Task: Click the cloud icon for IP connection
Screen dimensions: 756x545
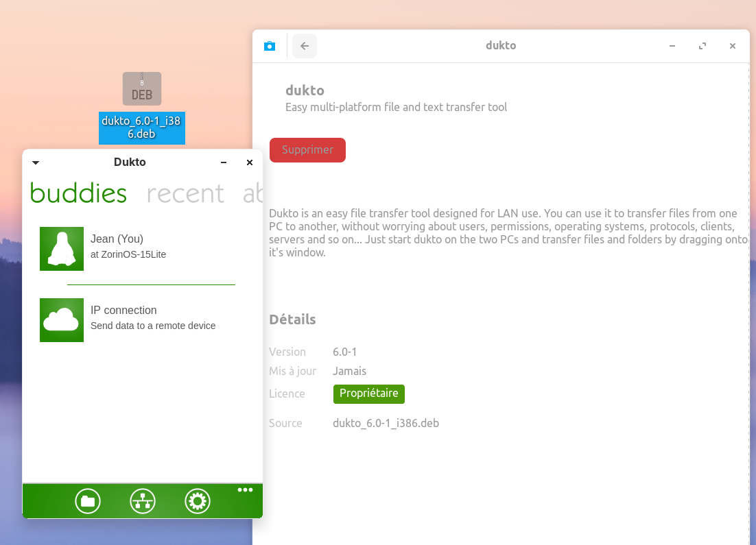Action: click(x=62, y=320)
